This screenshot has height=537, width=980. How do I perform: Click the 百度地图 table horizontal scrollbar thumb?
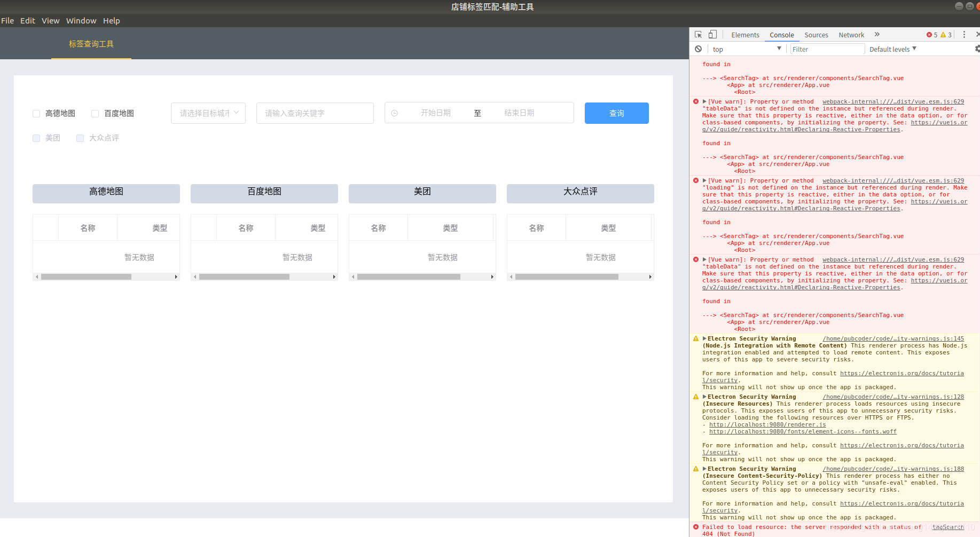click(x=244, y=277)
